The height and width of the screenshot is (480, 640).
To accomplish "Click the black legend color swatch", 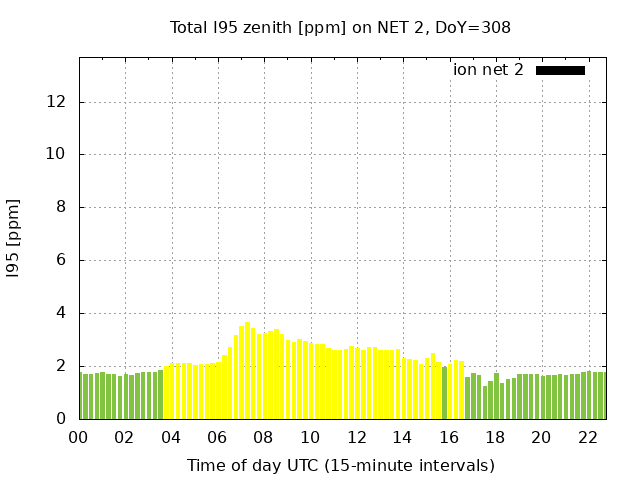I will coord(560,70).
